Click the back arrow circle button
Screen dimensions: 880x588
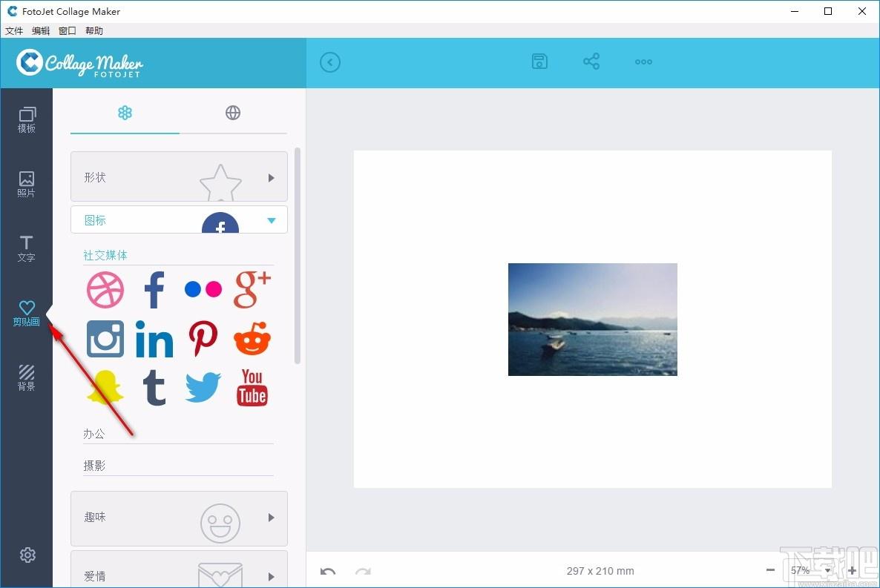(x=330, y=62)
